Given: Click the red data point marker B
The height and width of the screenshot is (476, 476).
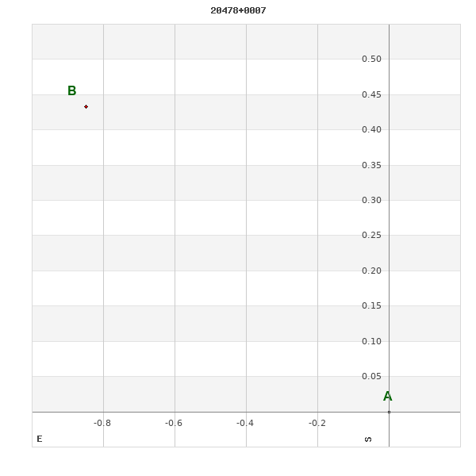Looking at the screenshot, I should [x=86, y=106].
